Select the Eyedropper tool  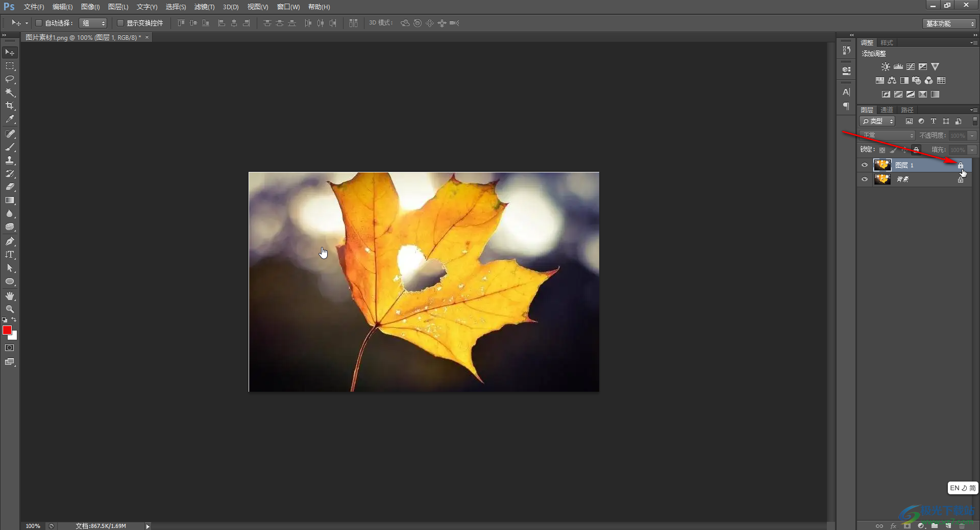(10, 119)
